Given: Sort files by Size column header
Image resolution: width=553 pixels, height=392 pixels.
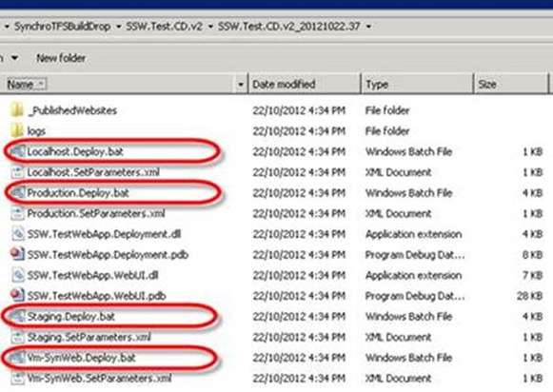Looking at the screenshot, I should [511, 85].
